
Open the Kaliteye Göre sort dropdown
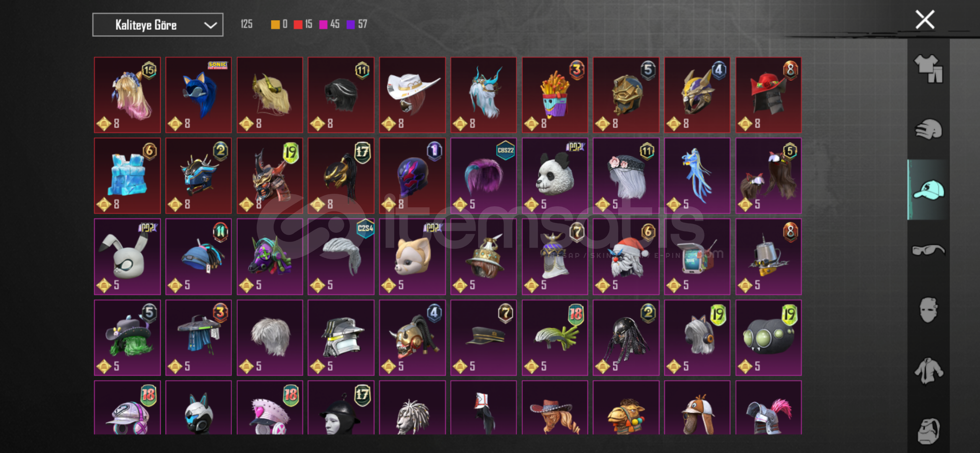(x=158, y=25)
